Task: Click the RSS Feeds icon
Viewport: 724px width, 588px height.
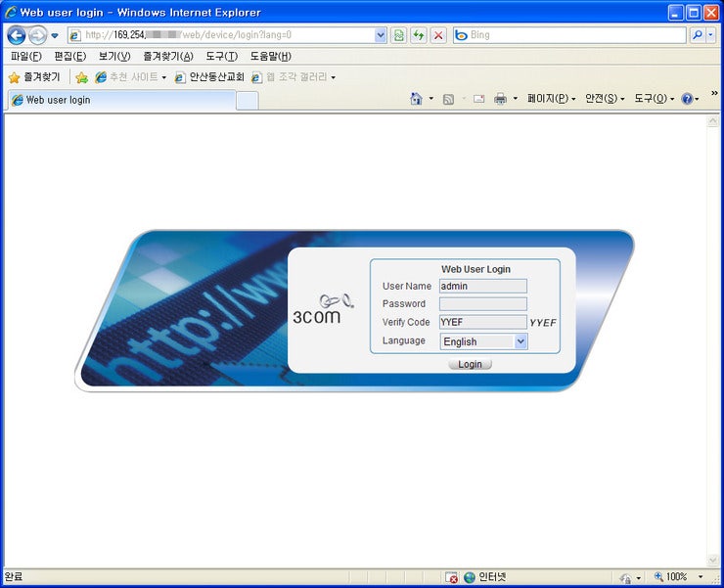Action: pyautogui.click(x=448, y=99)
